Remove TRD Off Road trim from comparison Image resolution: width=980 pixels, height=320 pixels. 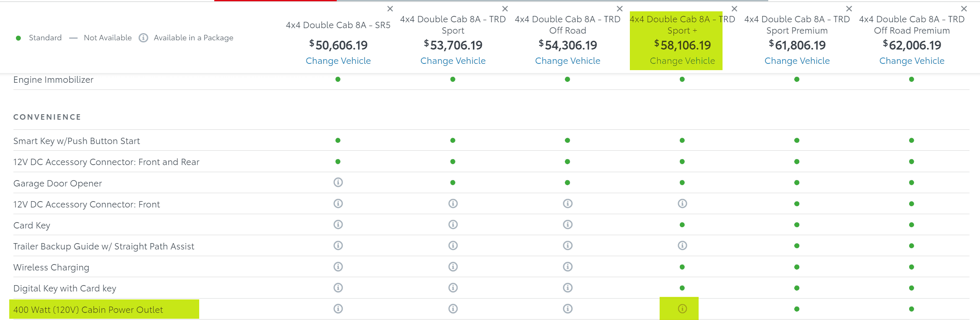tap(619, 9)
